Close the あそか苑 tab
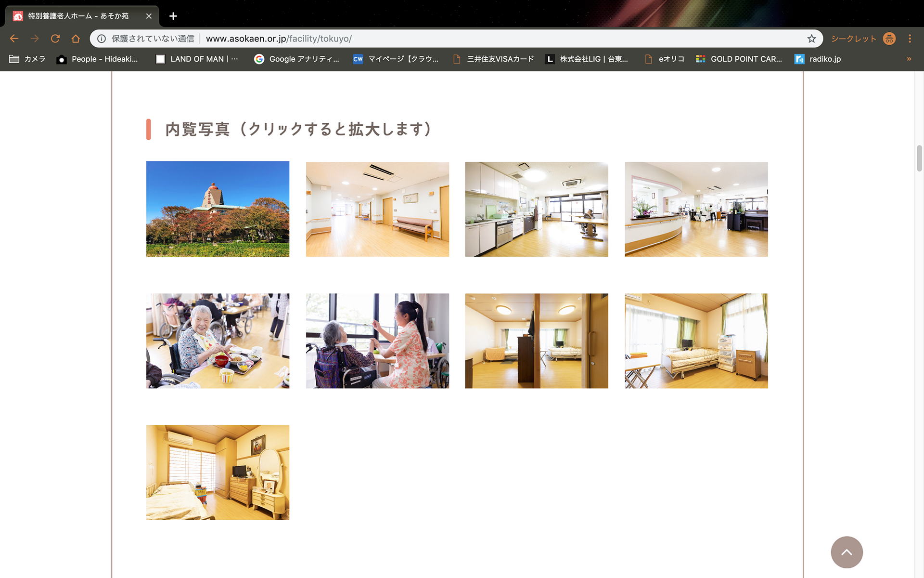The image size is (924, 578). 149,16
